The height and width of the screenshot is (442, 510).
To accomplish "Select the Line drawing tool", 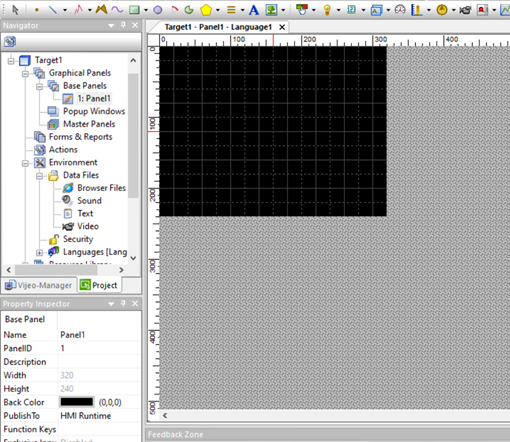I will [x=53, y=10].
